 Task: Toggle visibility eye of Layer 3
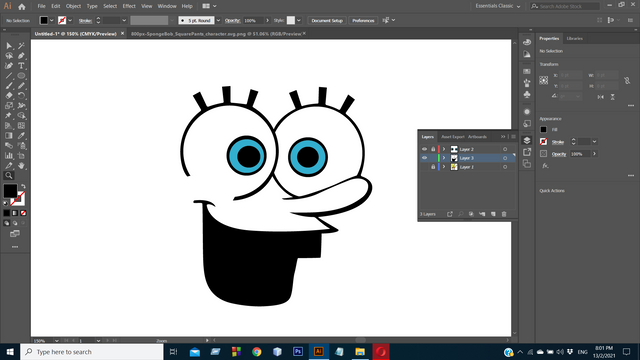[424, 158]
